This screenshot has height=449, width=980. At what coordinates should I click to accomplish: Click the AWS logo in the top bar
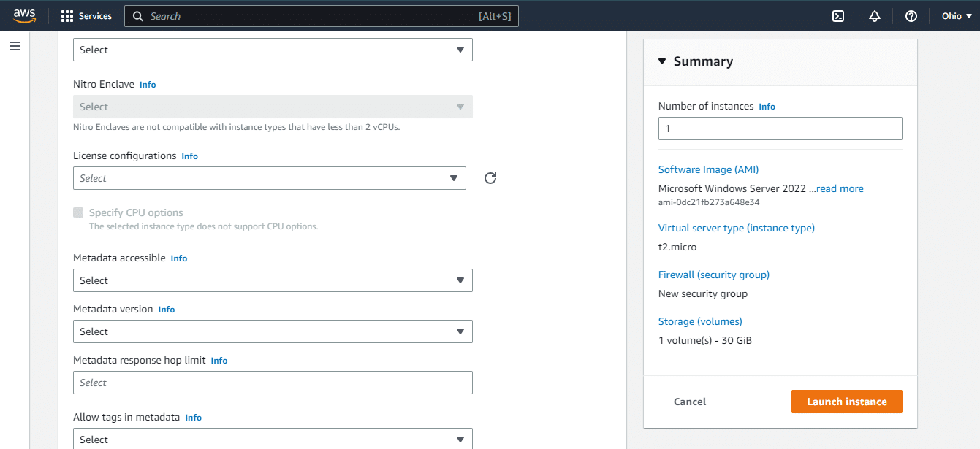(24, 15)
